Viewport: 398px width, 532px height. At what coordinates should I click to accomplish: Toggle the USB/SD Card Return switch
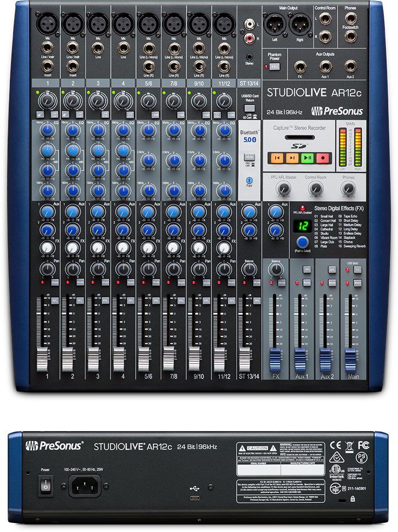pyautogui.click(x=249, y=109)
